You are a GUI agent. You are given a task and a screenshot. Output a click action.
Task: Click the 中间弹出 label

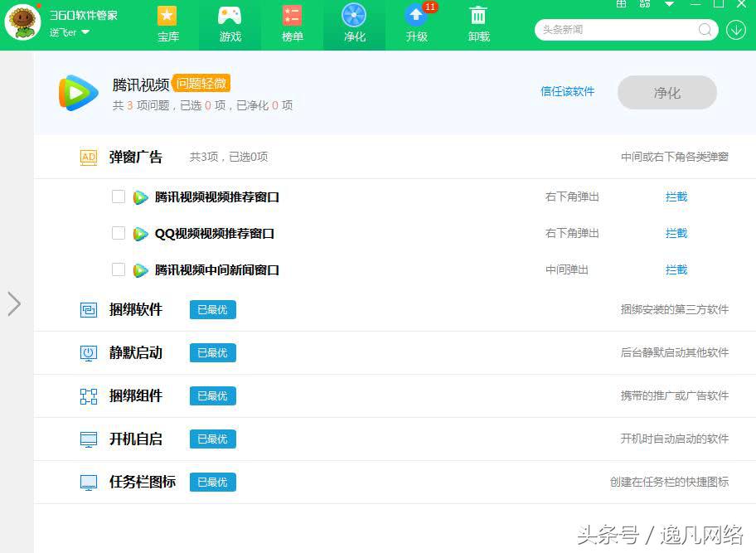pyautogui.click(x=567, y=269)
